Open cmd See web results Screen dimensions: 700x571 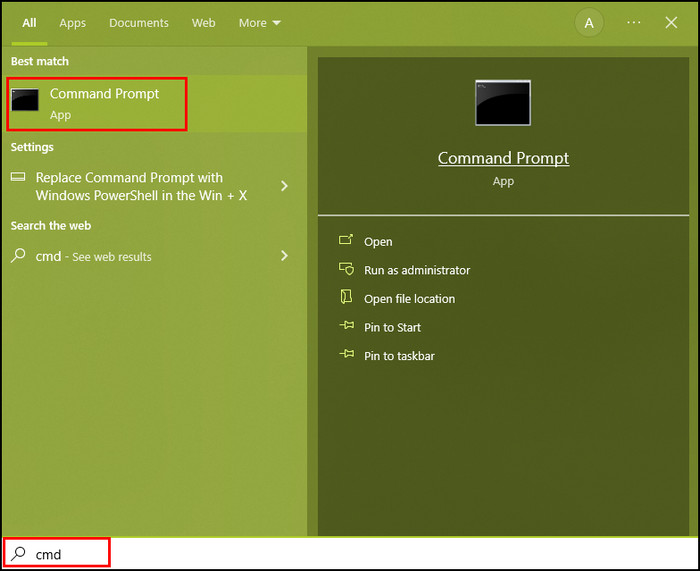pos(93,256)
